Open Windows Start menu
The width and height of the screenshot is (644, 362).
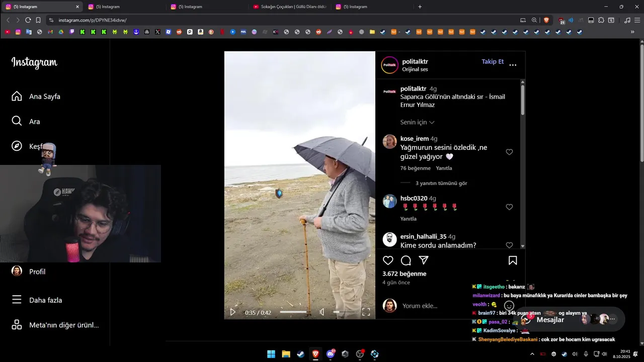pyautogui.click(x=271, y=354)
